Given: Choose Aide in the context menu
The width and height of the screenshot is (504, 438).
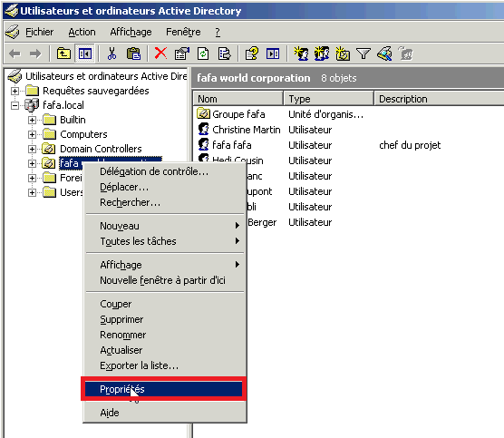Looking at the screenshot, I should click(165, 413).
